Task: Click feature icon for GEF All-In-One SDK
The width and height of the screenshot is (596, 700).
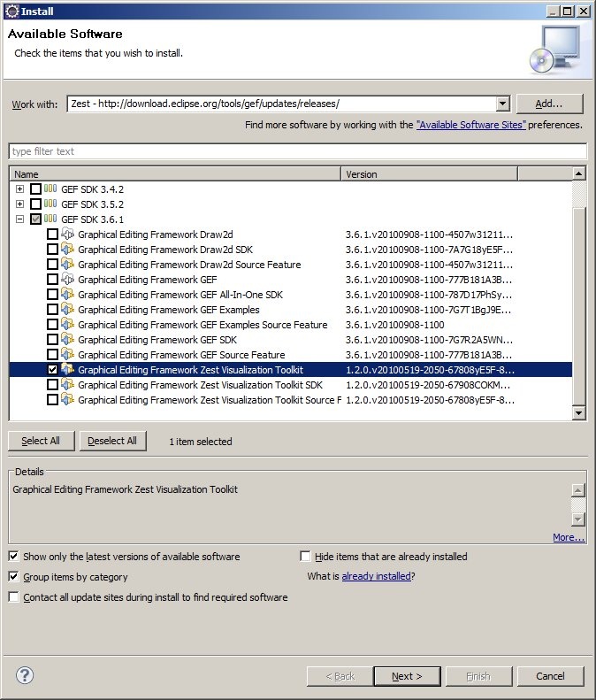Action: 67,295
